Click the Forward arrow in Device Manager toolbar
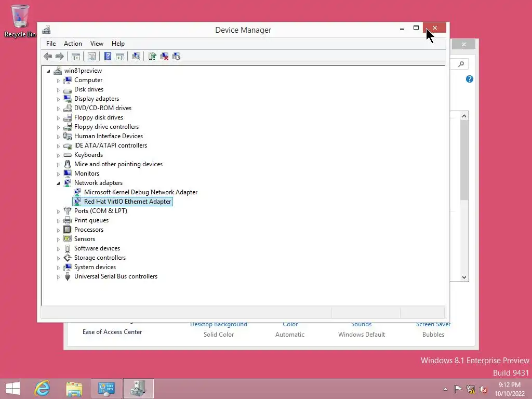 click(60, 56)
